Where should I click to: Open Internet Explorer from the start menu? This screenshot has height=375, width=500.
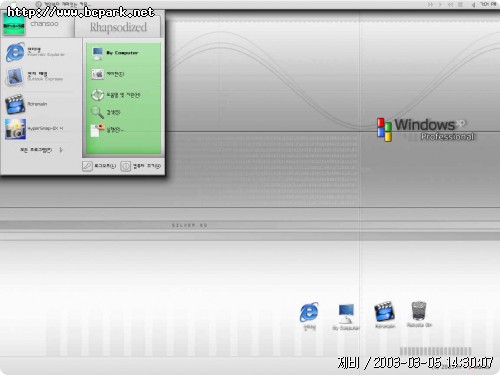[35, 52]
